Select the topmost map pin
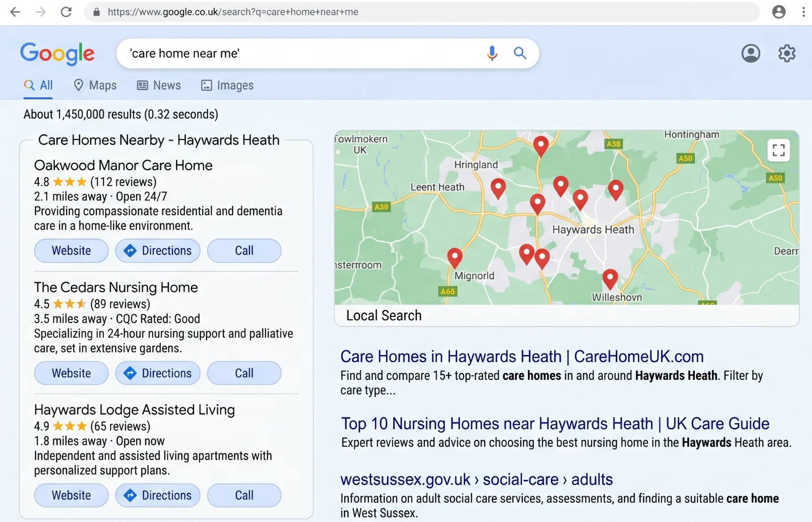 tap(541, 146)
